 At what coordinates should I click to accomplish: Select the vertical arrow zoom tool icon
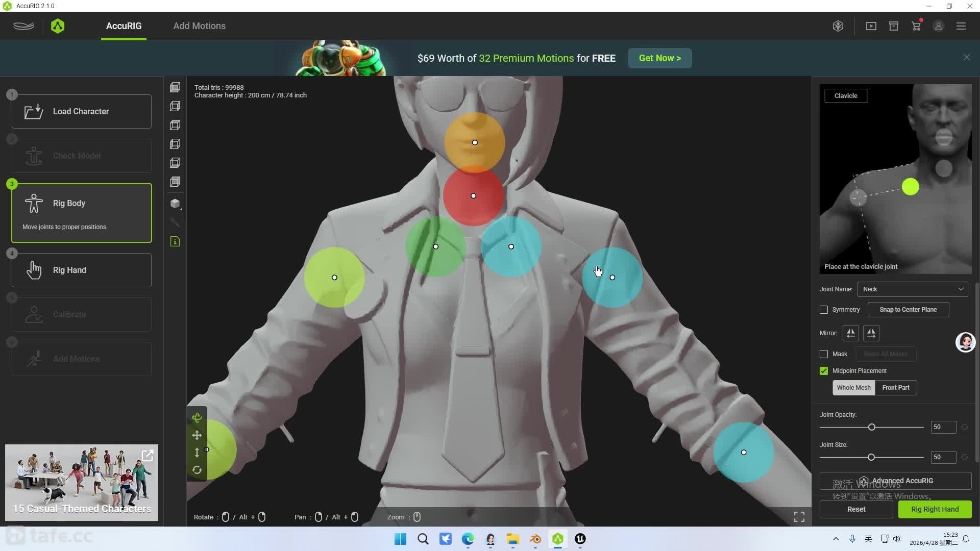pyautogui.click(x=197, y=453)
